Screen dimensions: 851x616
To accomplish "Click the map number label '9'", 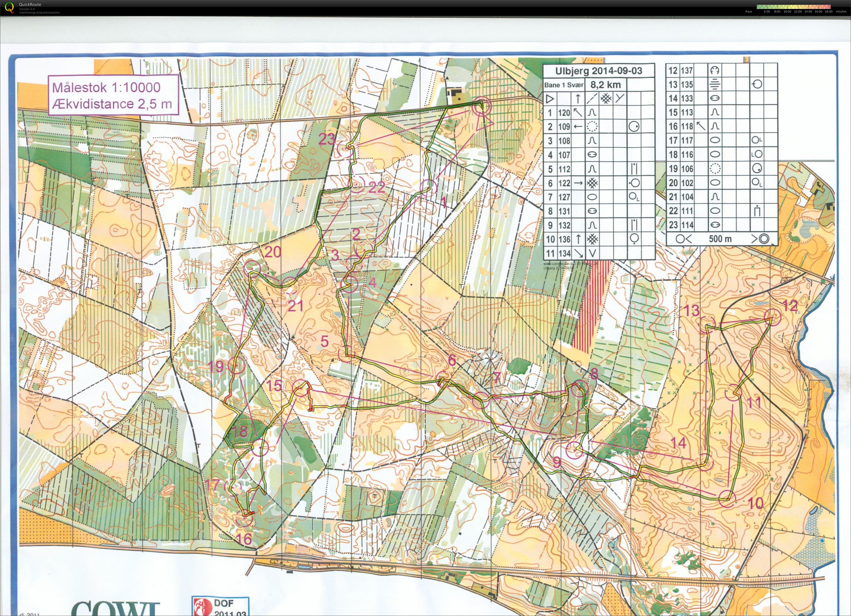I will 557,462.
